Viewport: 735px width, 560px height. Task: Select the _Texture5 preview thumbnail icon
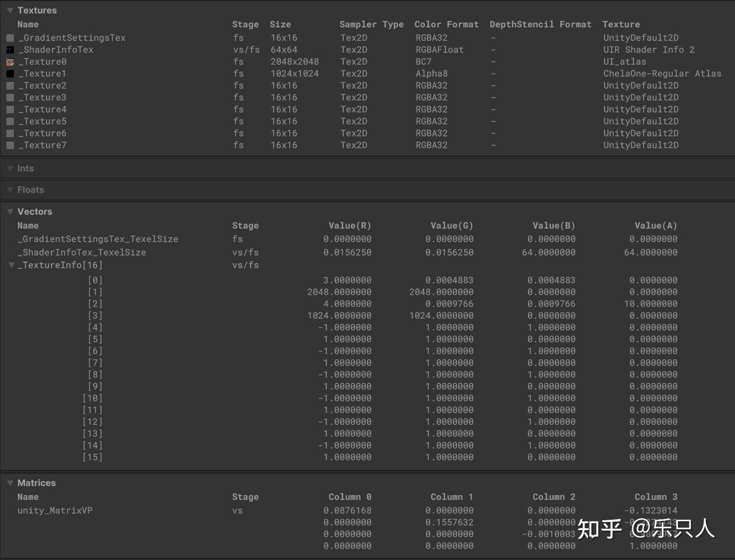10,121
